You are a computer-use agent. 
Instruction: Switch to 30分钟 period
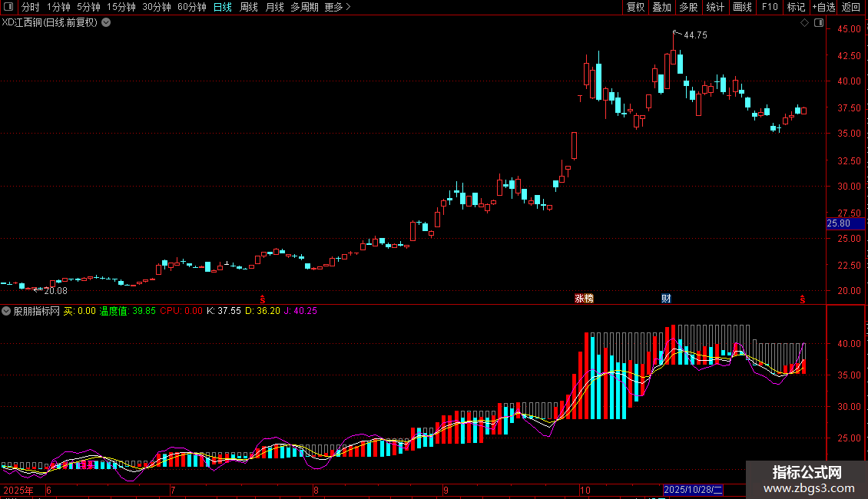click(157, 7)
